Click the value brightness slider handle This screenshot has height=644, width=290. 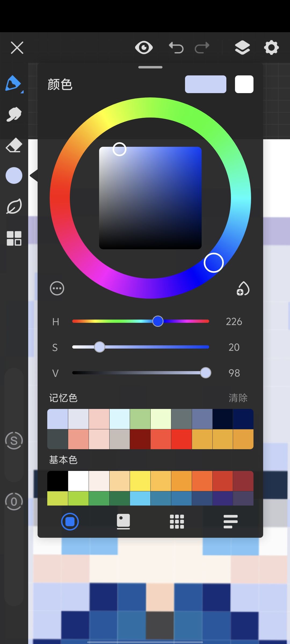coord(206,373)
